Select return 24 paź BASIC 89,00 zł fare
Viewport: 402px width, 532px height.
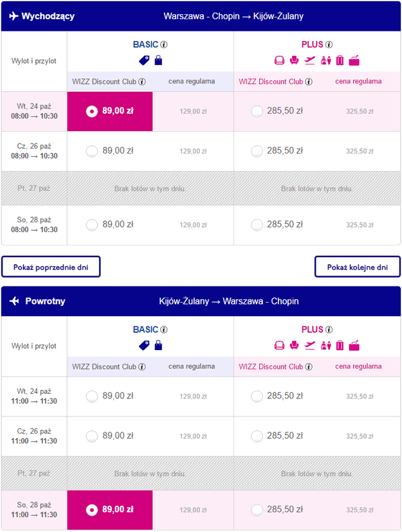91,396
